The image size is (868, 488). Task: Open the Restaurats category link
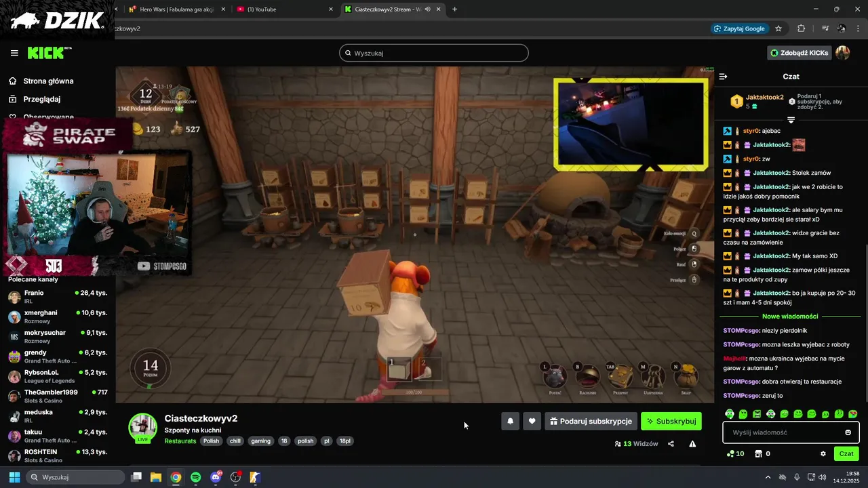pyautogui.click(x=180, y=441)
